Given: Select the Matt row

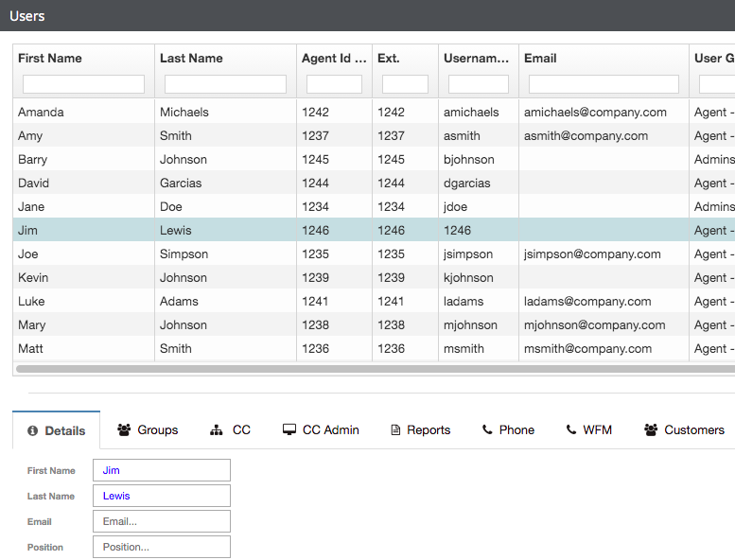Looking at the screenshot, I should pyautogui.click(x=374, y=349).
